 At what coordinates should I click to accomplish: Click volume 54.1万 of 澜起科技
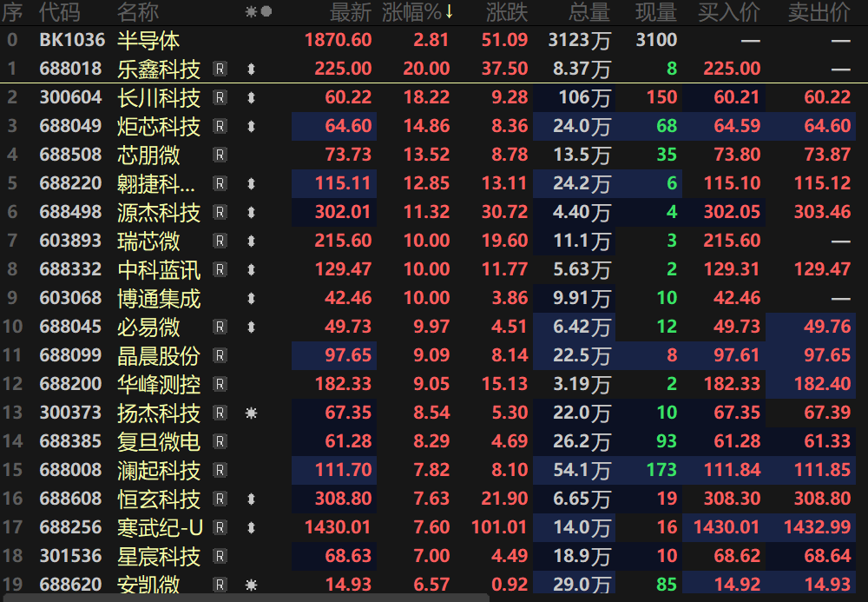(582, 470)
